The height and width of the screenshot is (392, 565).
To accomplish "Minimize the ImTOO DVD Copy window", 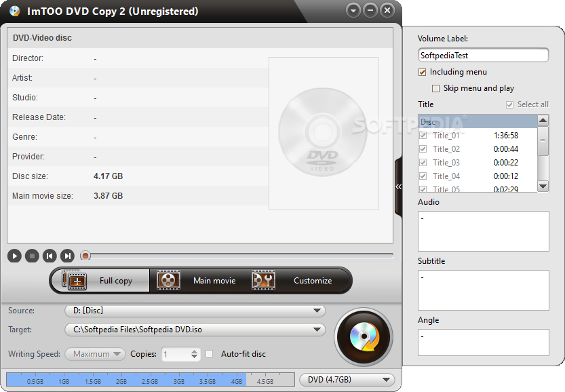I will [370, 10].
